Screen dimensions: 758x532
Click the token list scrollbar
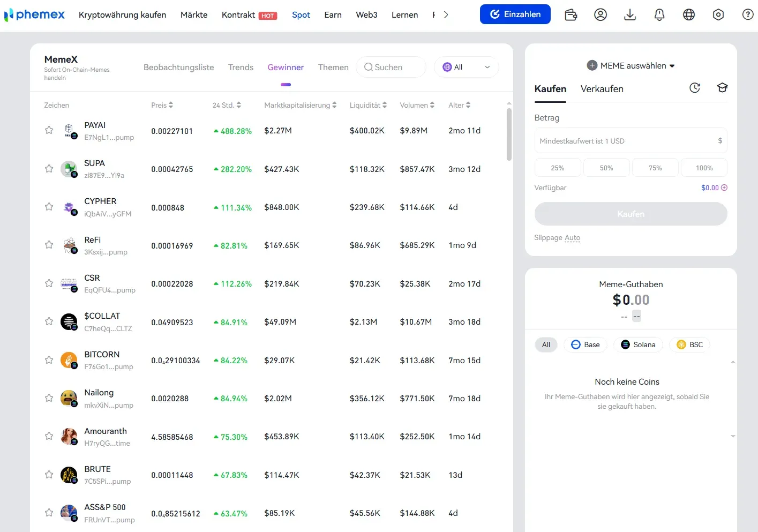[509, 134]
